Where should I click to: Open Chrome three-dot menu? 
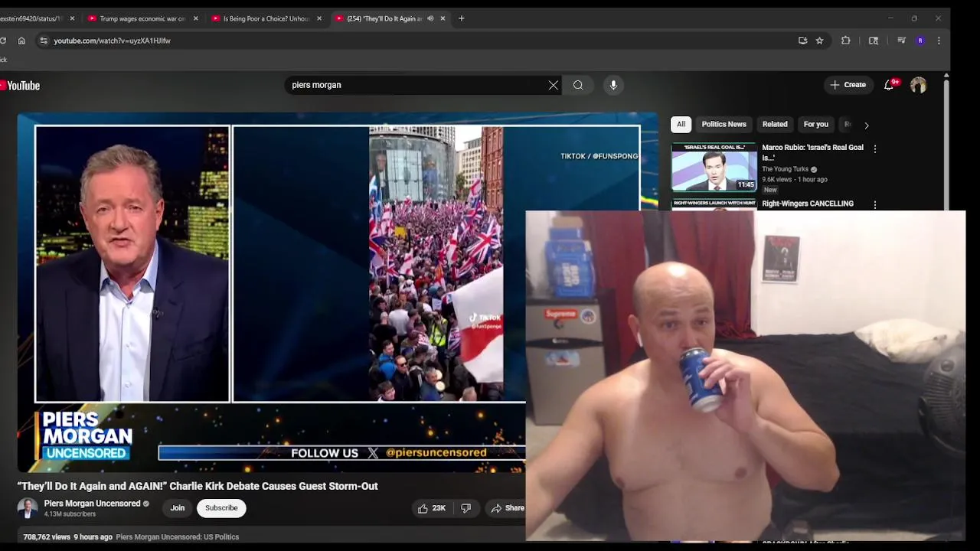click(939, 41)
